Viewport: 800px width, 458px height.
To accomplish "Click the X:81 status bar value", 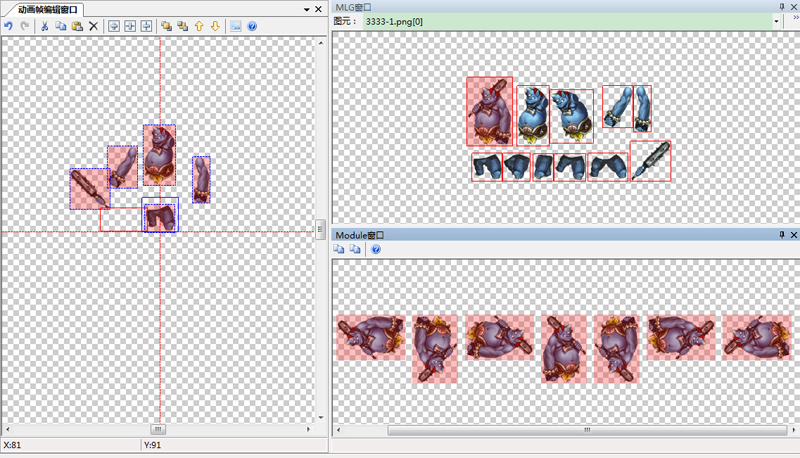I will [x=12, y=445].
